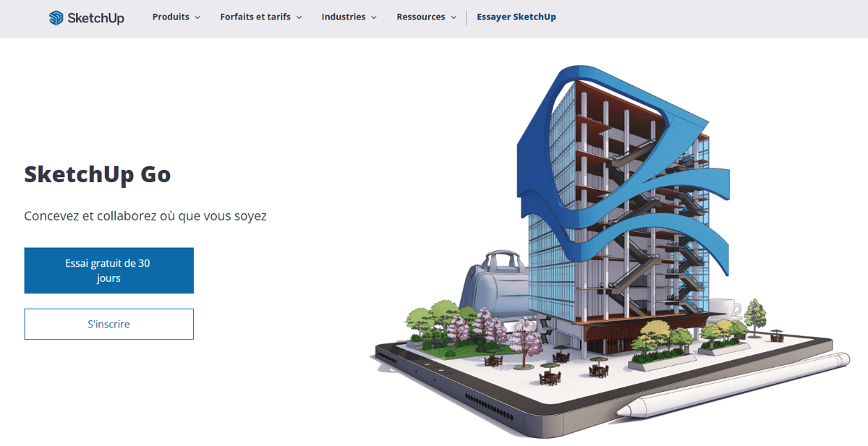
Task: Expand the Industries chevron arrow
Action: [x=373, y=17]
